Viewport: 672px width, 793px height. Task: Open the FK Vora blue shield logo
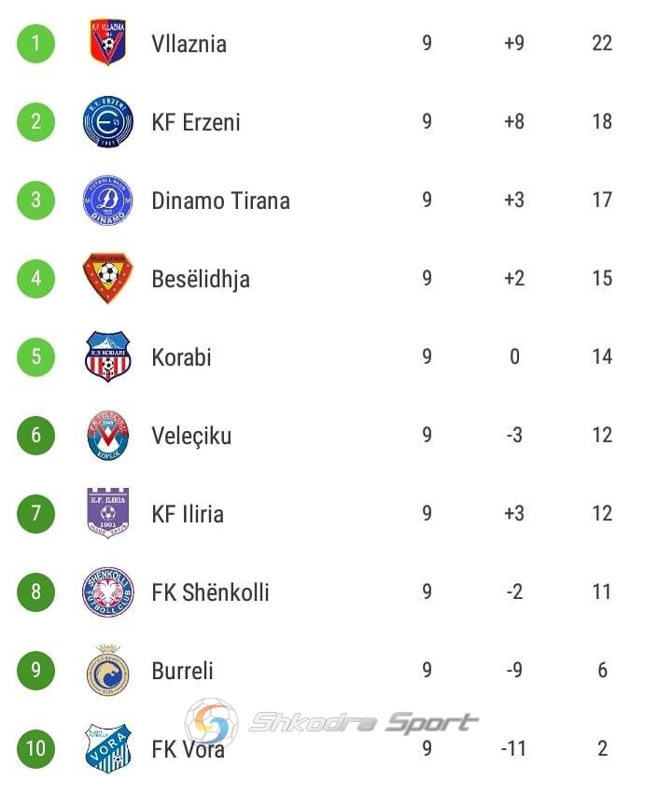coord(107,748)
